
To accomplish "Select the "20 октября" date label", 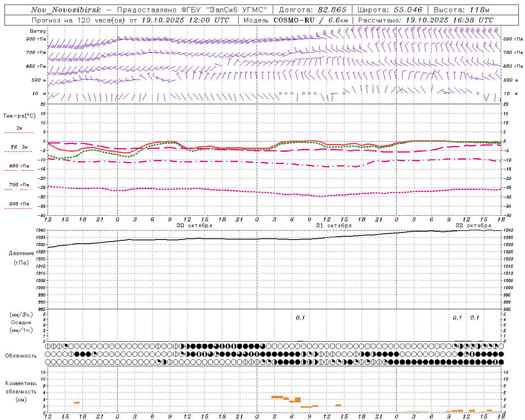I will [194, 226].
